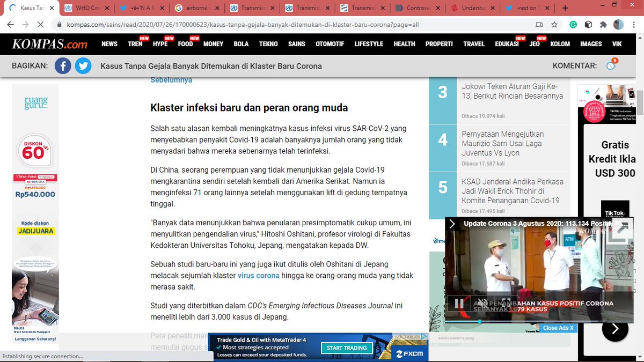This screenshot has height=362, width=644.
Task: Pause the corona update video
Action: click(460, 303)
